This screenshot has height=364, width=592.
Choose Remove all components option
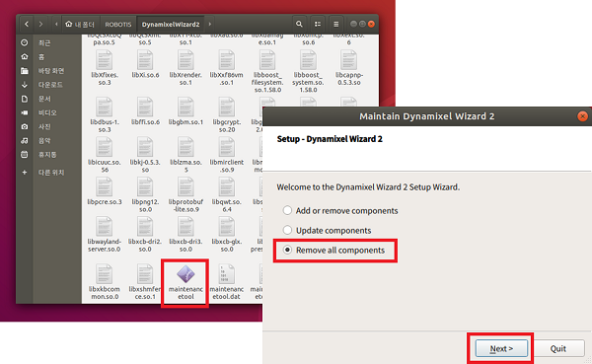(333, 251)
